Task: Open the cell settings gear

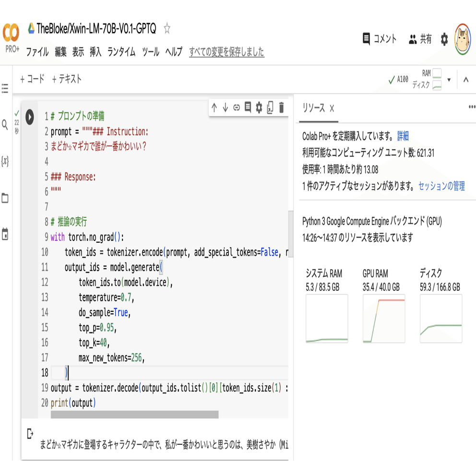Action: 259,107
